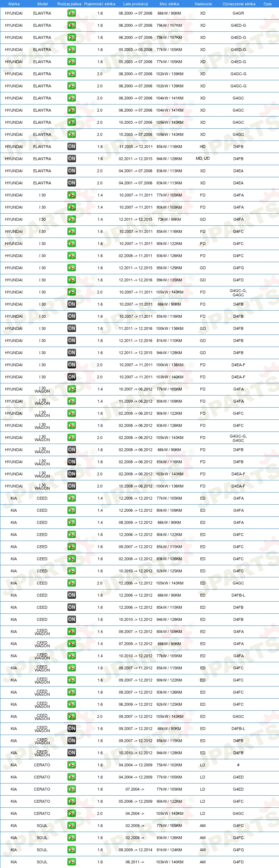Click the Marka column header

14,4
